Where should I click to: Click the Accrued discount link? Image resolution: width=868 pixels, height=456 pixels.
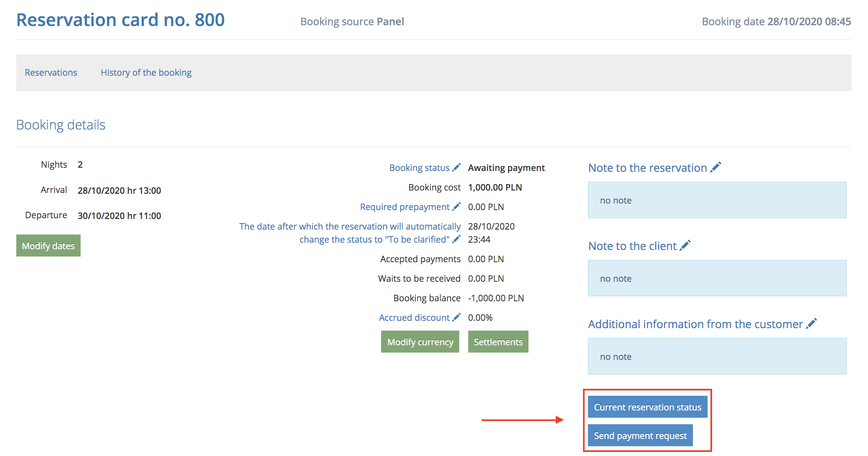pos(414,318)
